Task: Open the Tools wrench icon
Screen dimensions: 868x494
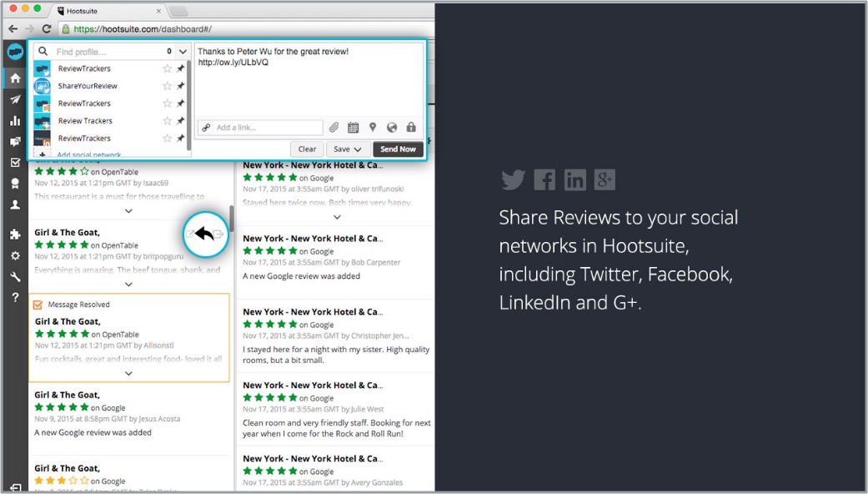Action: [15, 276]
